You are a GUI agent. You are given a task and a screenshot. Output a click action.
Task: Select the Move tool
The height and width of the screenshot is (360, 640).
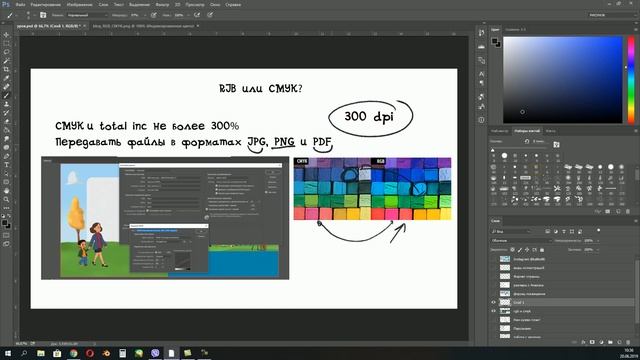tap(6, 35)
